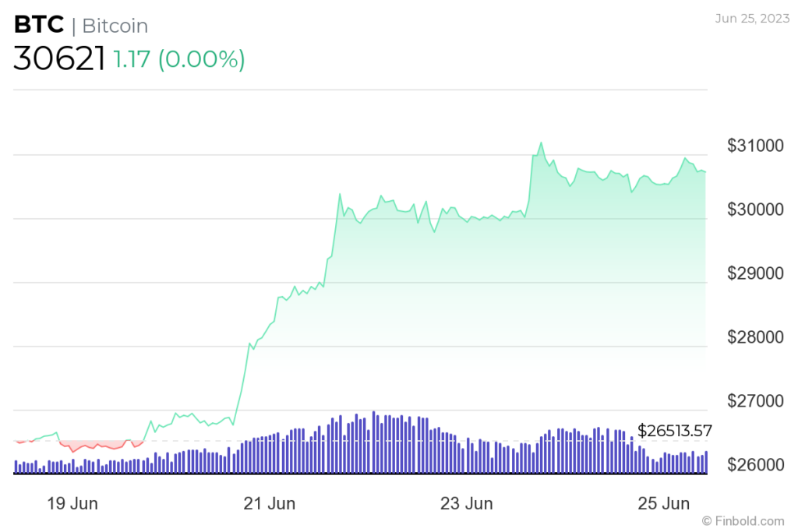Image resolution: width=798 pixels, height=532 pixels.
Task: Click the 19 Jun date axis label
Action: click(72, 503)
